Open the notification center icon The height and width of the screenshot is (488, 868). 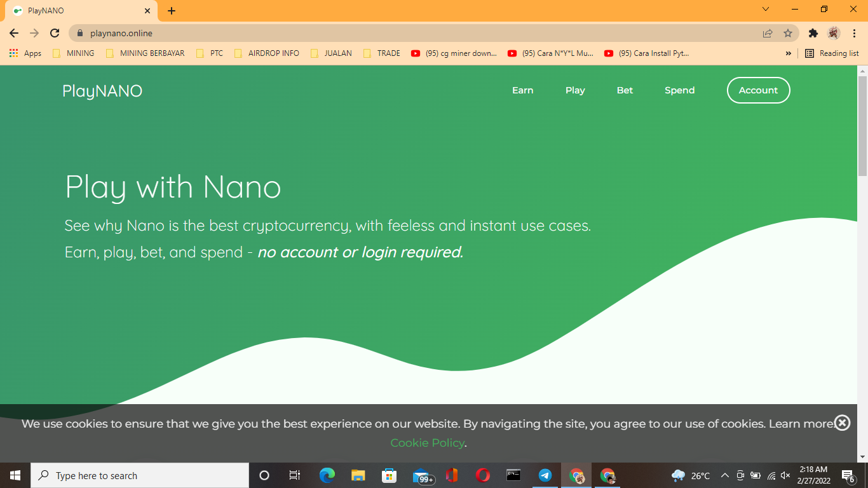pos(848,476)
